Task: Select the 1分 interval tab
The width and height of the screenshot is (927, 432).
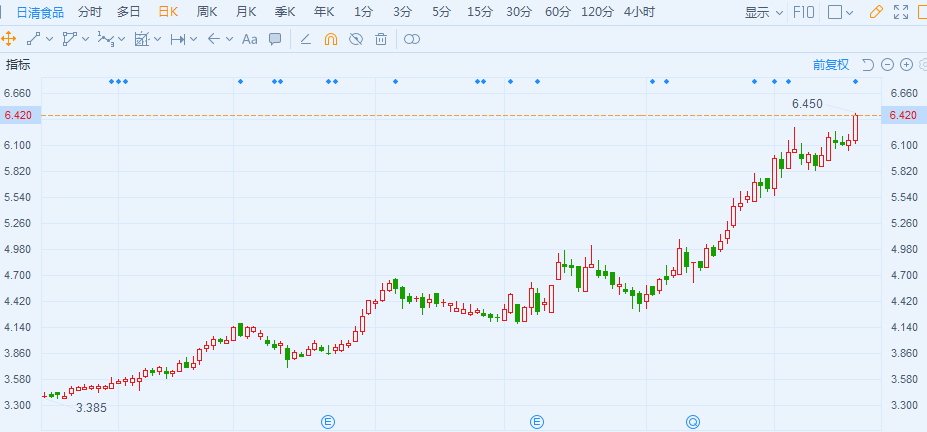Action: tap(363, 12)
